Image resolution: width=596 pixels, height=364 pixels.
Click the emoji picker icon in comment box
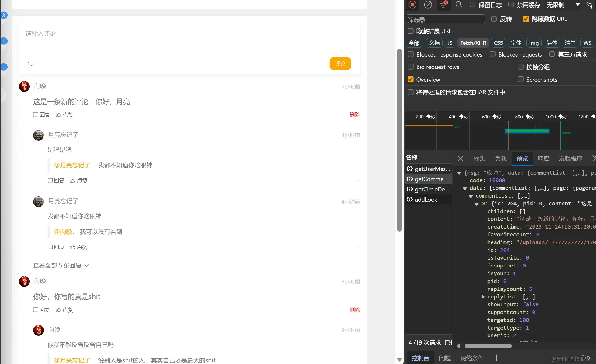(x=31, y=64)
